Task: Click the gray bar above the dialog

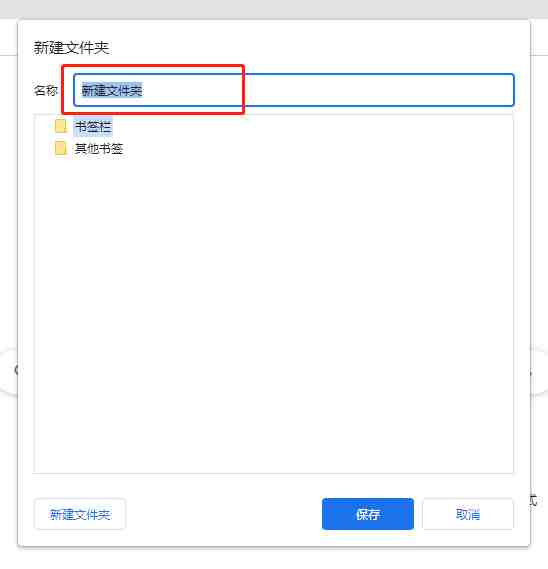Action: 274,8
